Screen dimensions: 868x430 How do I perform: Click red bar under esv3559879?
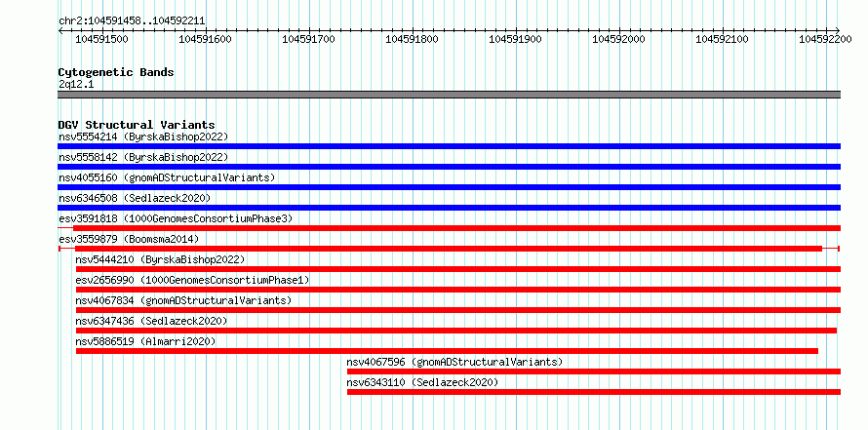[449, 249]
